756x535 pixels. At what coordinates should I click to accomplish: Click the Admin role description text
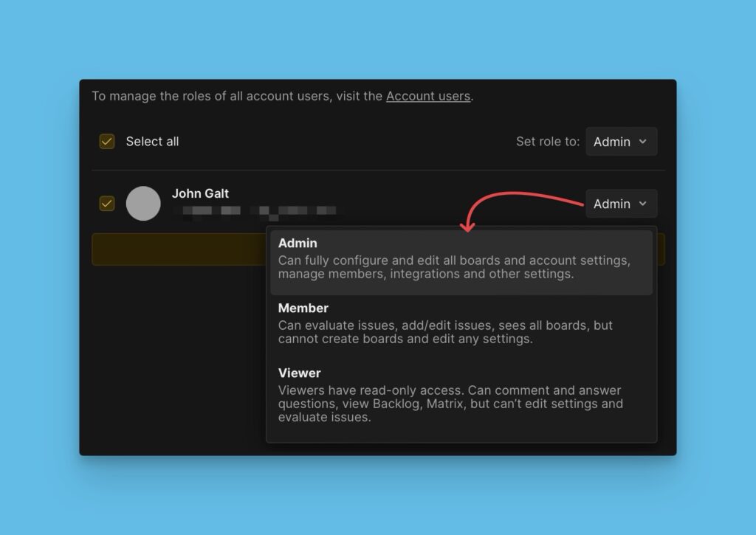[x=453, y=267]
